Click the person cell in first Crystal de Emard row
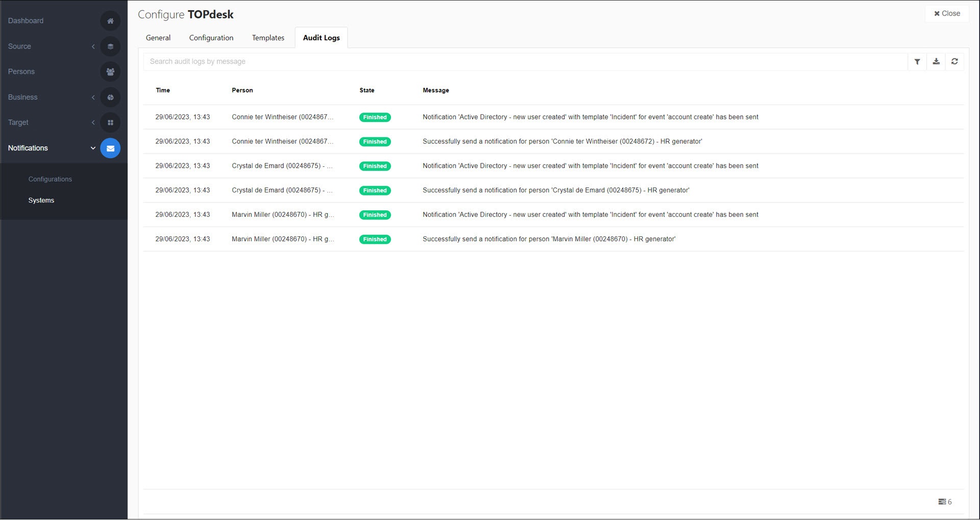Image resolution: width=980 pixels, height=520 pixels. pos(282,166)
